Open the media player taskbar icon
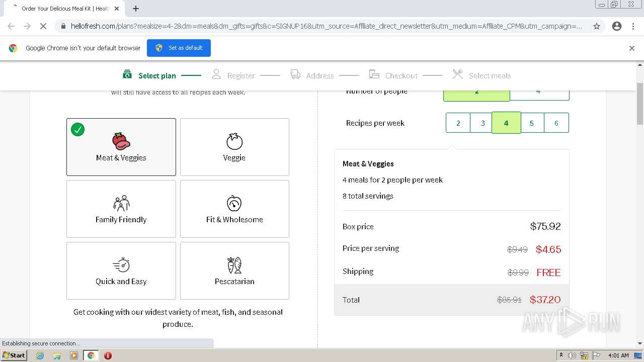The width and height of the screenshot is (644, 362). [x=74, y=355]
